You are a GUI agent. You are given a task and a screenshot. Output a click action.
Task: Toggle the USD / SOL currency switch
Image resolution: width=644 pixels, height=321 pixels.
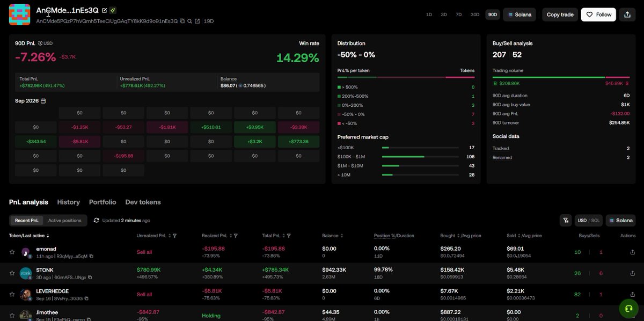(588, 220)
